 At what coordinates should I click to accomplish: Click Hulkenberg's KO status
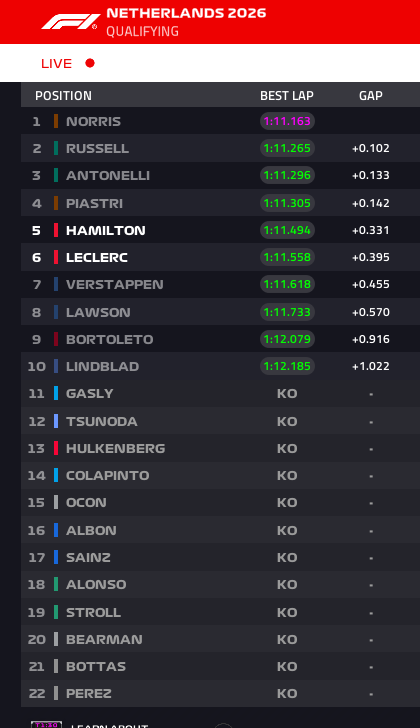pos(287,448)
